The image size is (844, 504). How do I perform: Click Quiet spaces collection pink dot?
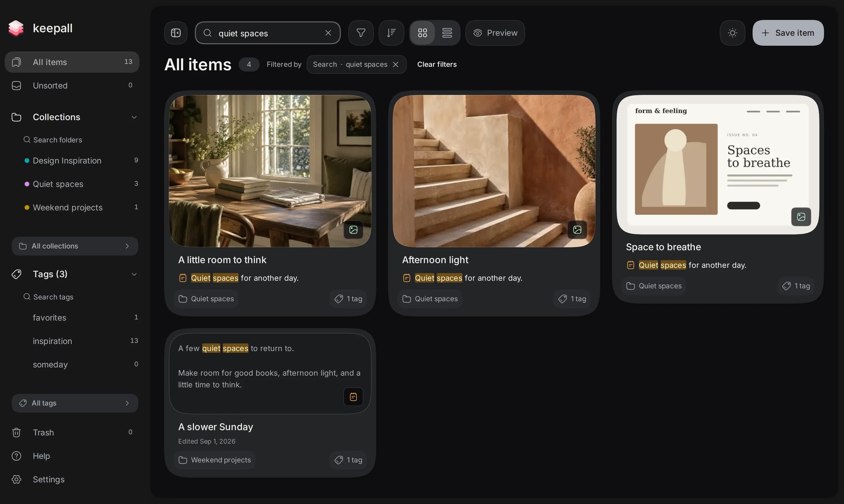point(27,184)
